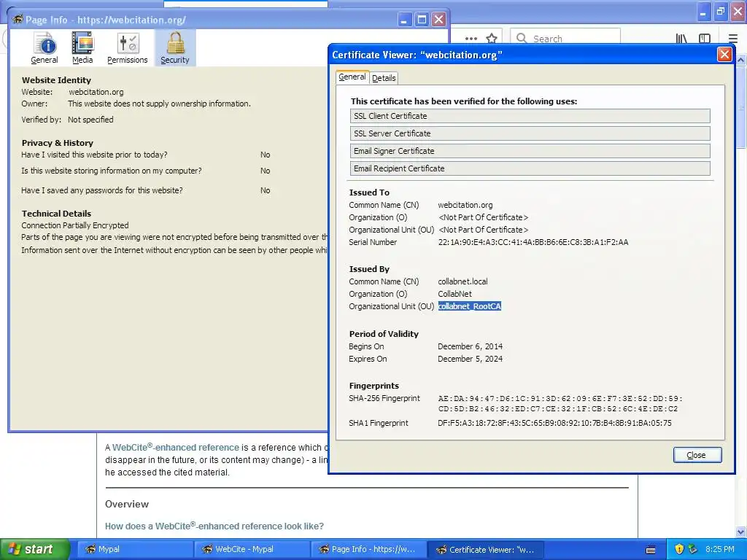Select SSL Client Certificate entry
The height and width of the screenshot is (560, 747).
click(530, 116)
